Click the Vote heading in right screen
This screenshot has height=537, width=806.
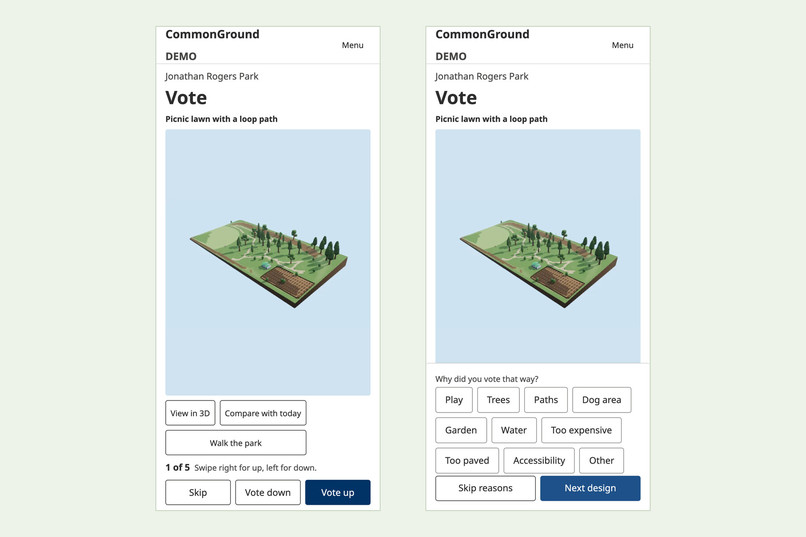tap(456, 98)
